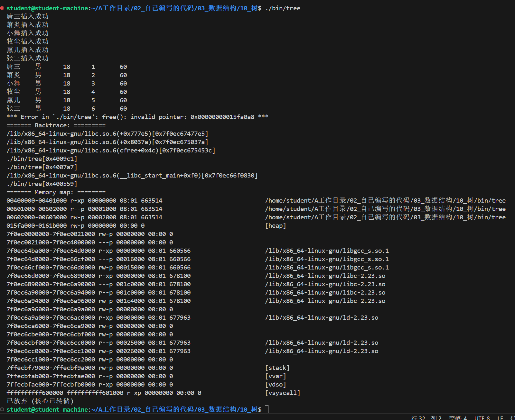Click the 00400000-00401000 r-xp mapping
Viewport: 515px width, 420px height.
coord(84,200)
